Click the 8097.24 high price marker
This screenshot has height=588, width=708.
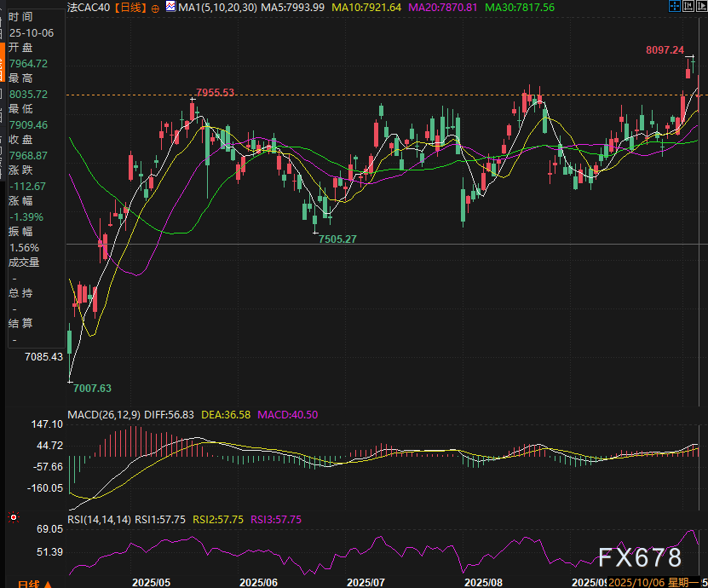[665, 50]
